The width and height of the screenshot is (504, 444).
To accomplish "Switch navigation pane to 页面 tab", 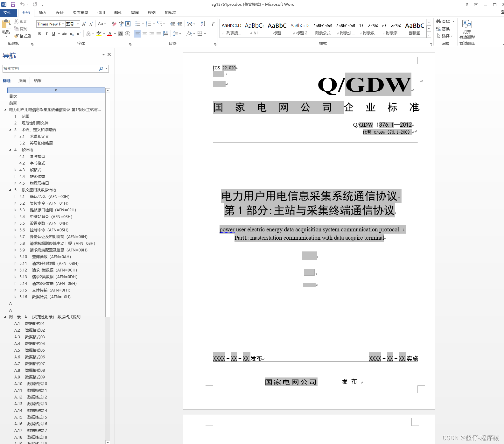I will 22,81.
